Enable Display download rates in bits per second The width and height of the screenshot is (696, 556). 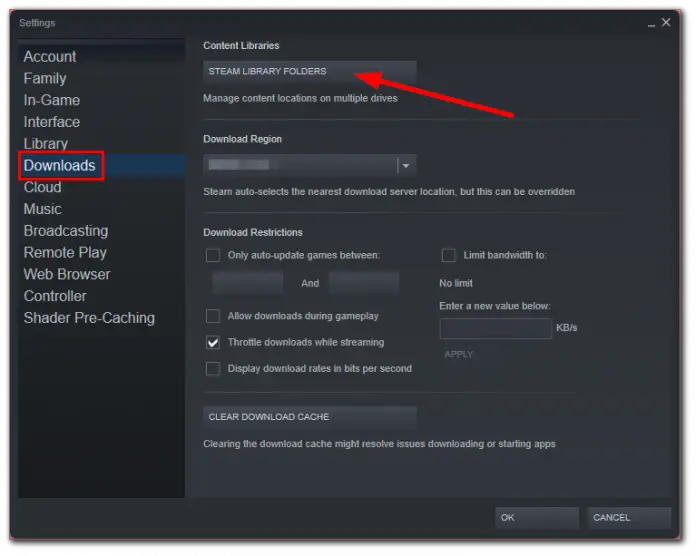213,368
